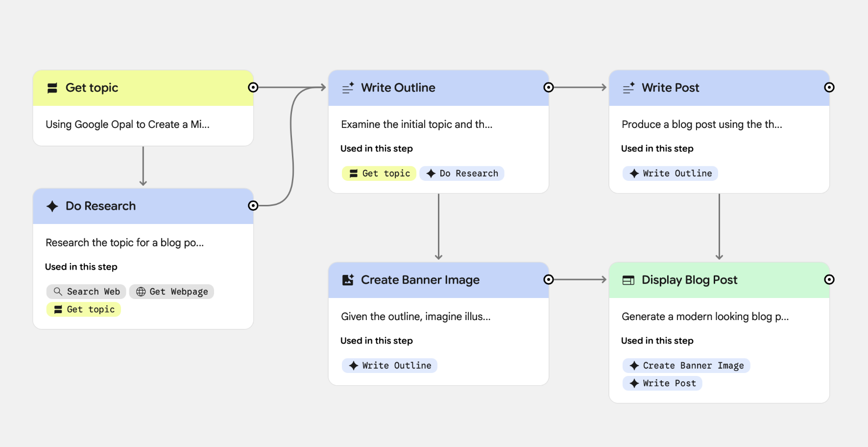
Task: Expand the Display Blog Post description
Action: (705, 316)
